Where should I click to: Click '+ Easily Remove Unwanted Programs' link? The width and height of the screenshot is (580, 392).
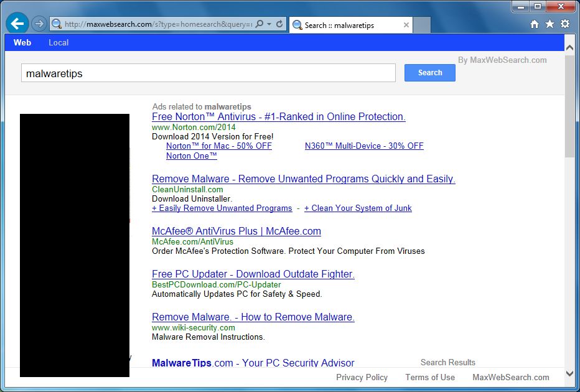[222, 208]
